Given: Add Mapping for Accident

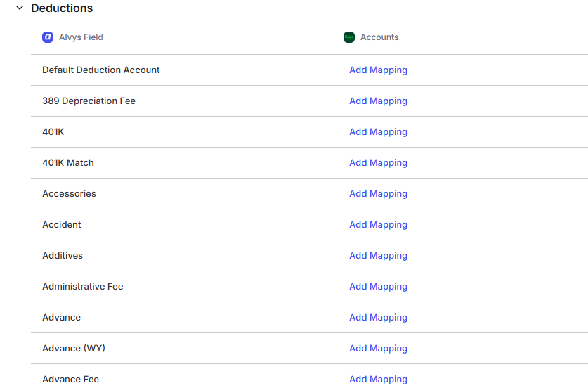Looking at the screenshot, I should 378,225.
